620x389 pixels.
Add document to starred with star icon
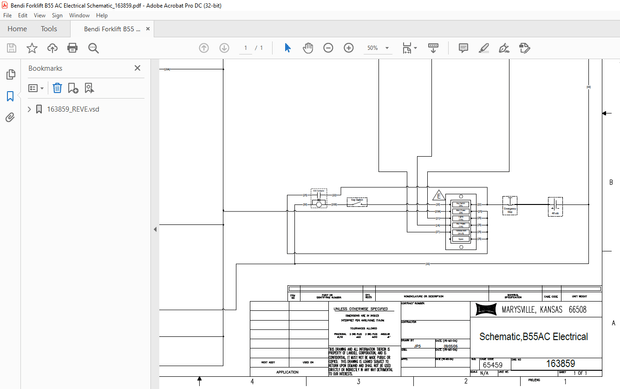(32, 48)
